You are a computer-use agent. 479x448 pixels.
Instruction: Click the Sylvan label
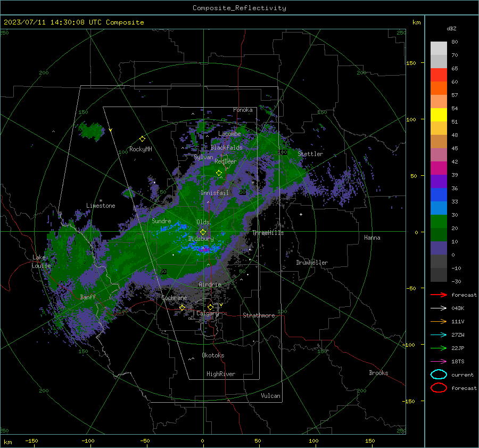click(203, 157)
